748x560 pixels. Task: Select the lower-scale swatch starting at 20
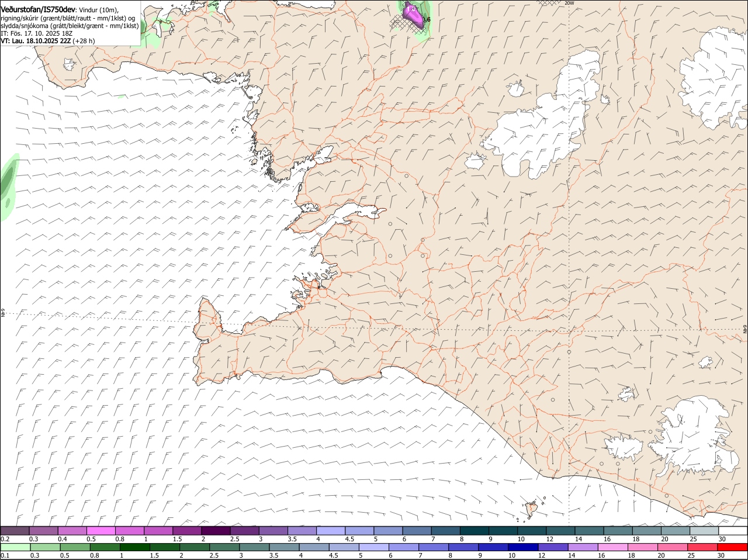tap(673, 547)
